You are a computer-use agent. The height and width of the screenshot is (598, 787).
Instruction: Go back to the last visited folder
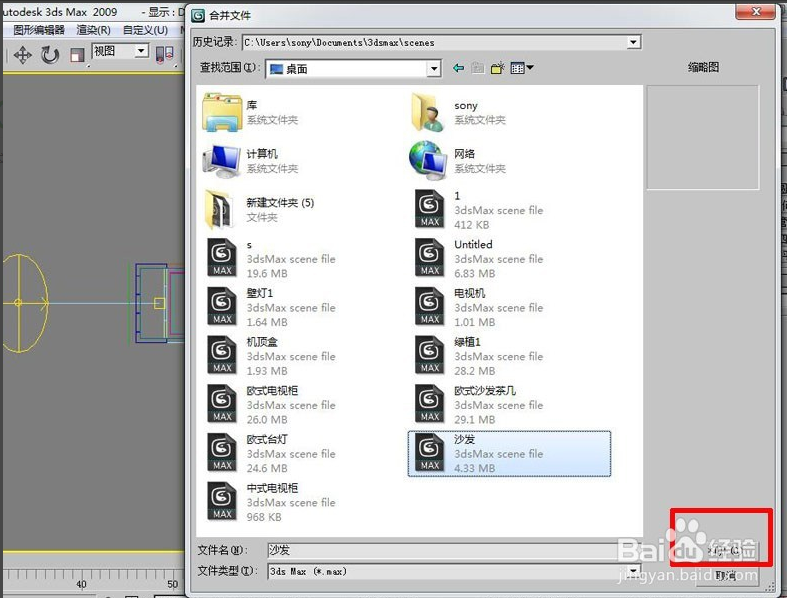click(458, 68)
